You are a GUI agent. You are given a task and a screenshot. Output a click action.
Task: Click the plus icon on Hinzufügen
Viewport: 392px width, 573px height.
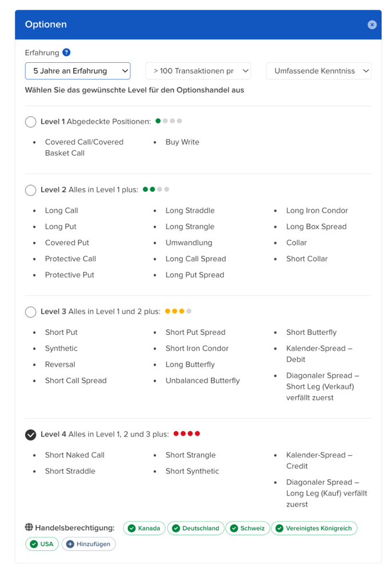(70, 544)
